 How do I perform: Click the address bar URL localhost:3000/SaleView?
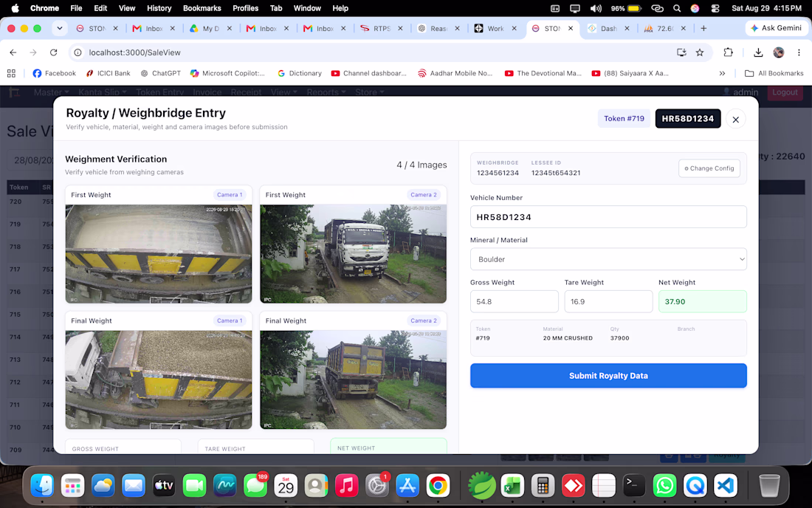pos(134,52)
